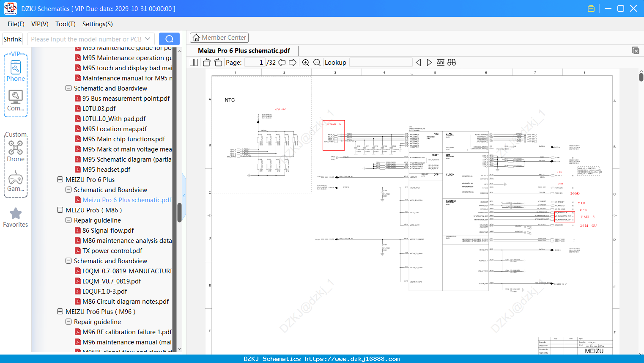Collapse Schematic and Boardview above 95 Bus measurement

[x=69, y=88]
